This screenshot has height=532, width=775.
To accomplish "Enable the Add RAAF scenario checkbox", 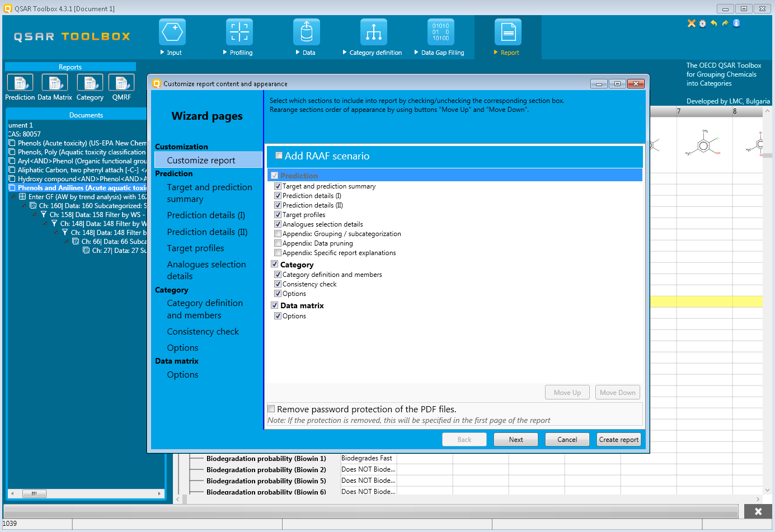I will [279, 156].
